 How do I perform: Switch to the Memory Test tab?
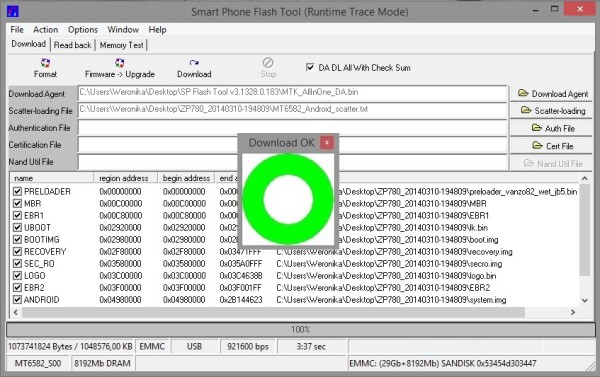click(121, 45)
